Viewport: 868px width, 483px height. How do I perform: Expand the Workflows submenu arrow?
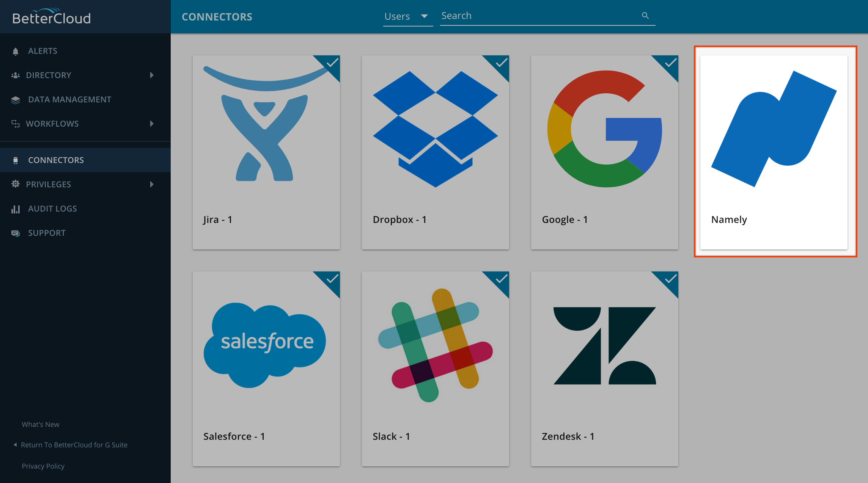pos(152,124)
